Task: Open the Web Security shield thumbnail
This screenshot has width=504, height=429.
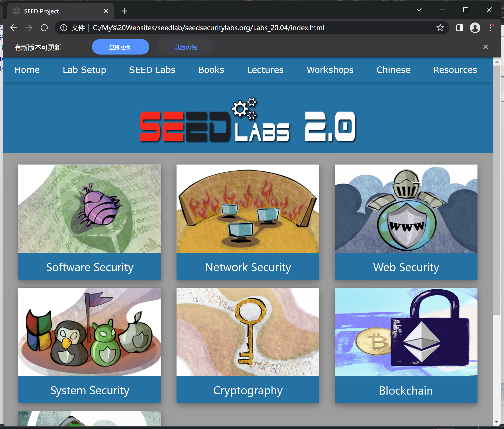Action: [x=406, y=209]
